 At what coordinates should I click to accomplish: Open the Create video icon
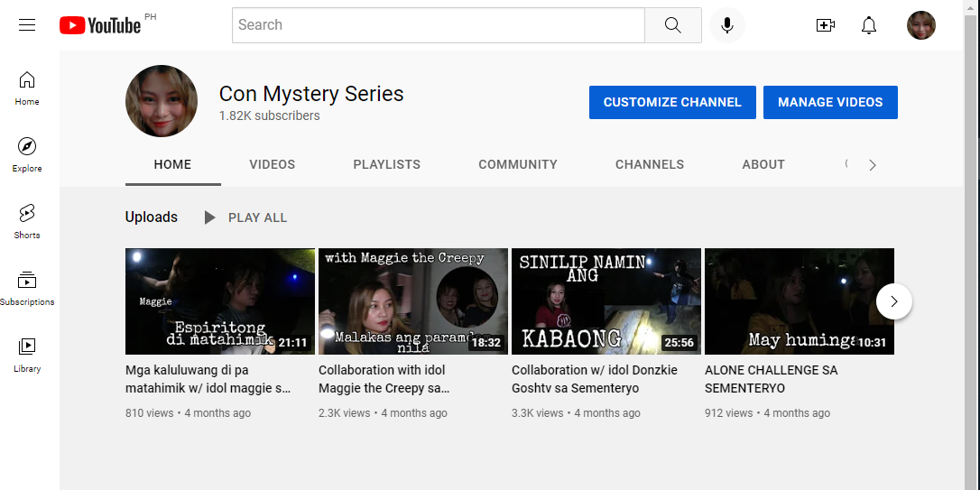coord(825,25)
